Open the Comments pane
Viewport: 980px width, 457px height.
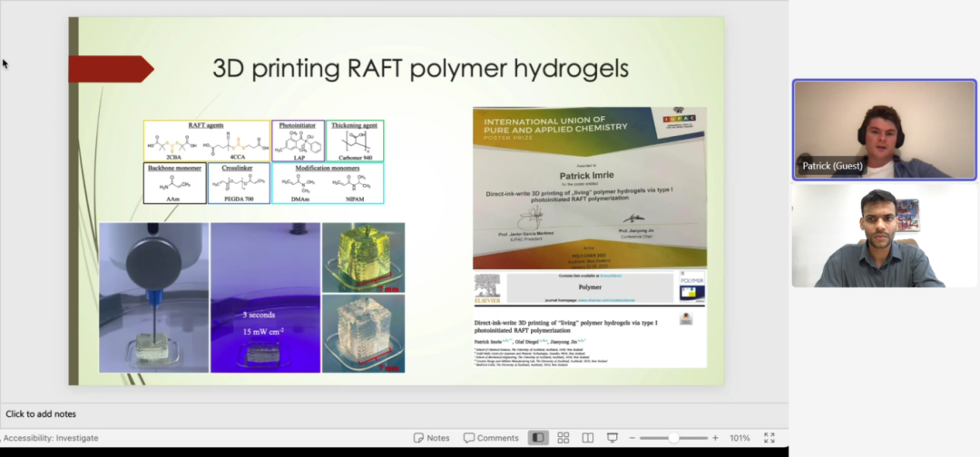(x=491, y=438)
